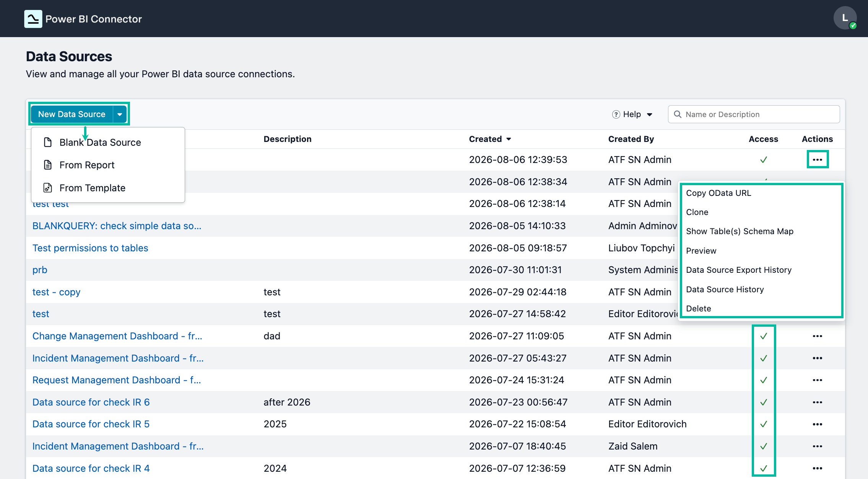Open actions for Change Management Dashboard row
This screenshot has width=868, height=479.
point(818,336)
